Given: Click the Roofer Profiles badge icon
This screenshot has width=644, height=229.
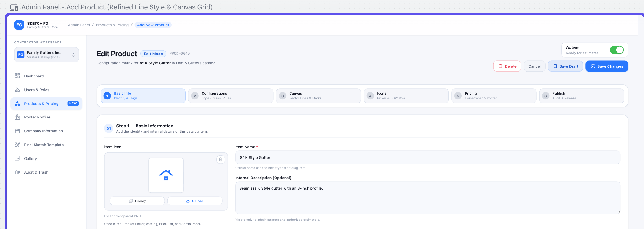Looking at the screenshot, I should tap(17, 117).
